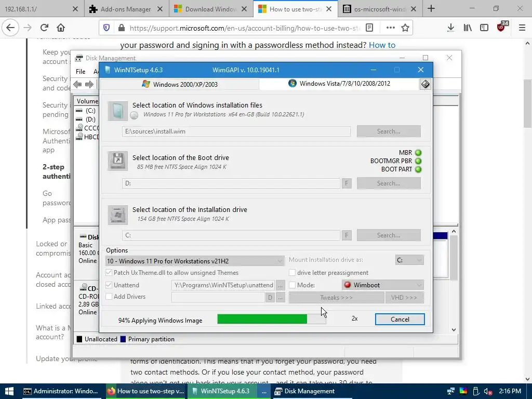Click Disk Management forward arrow toolbar icon
Screen dimensions: 532x399
[89, 85]
